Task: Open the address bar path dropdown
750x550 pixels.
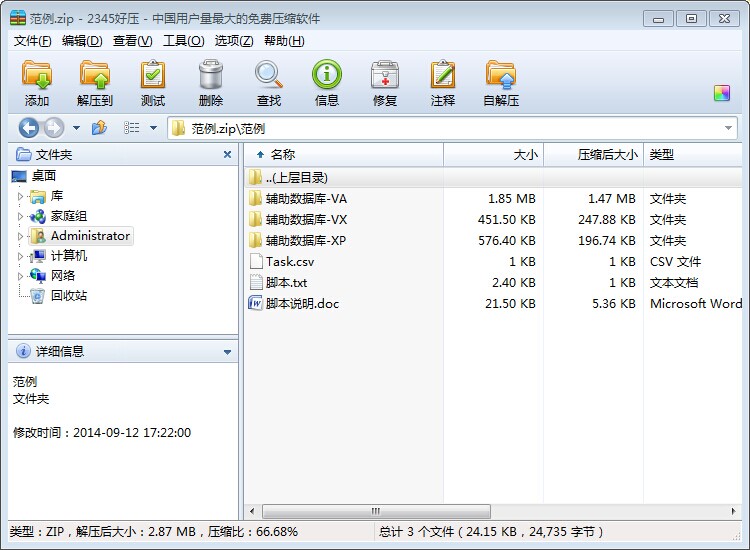Action: pyautogui.click(x=728, y=128)
